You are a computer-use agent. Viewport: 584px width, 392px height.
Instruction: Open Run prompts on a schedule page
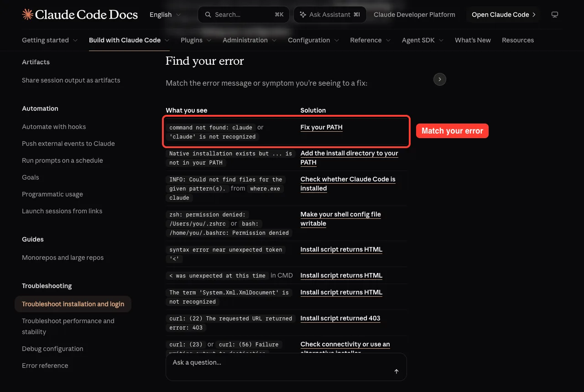[63, 160]
